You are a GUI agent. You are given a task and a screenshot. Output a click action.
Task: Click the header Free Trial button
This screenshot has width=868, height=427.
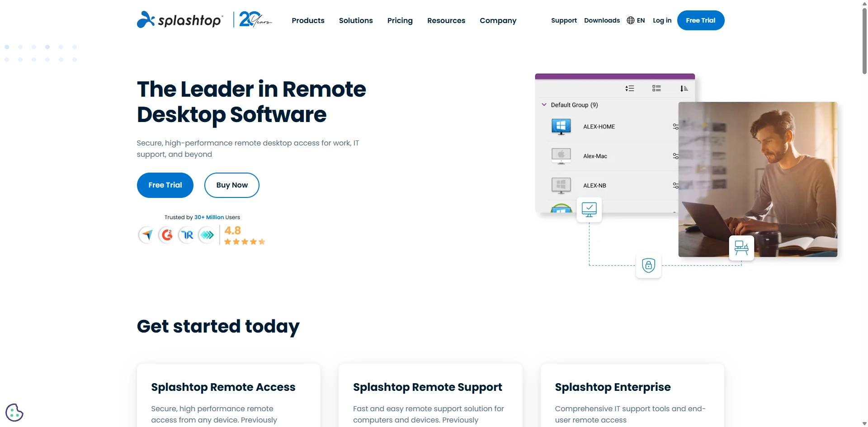(x=701, y=20)
